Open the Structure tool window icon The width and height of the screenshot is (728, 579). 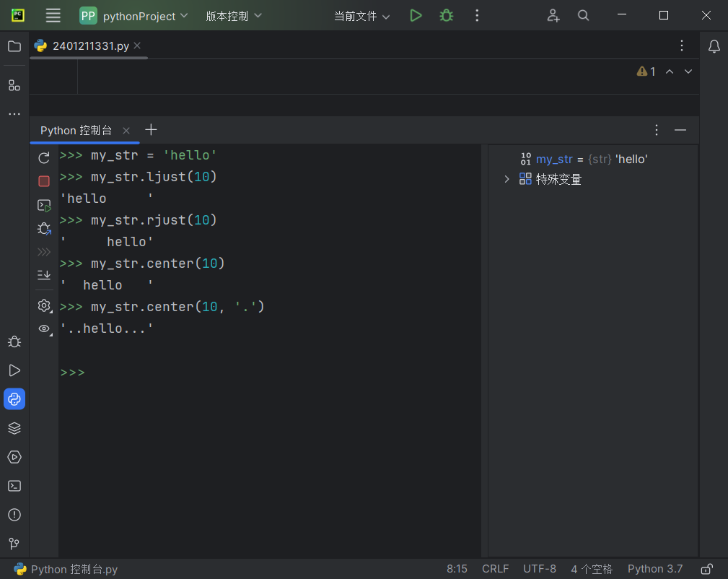(x=14, y=85)
